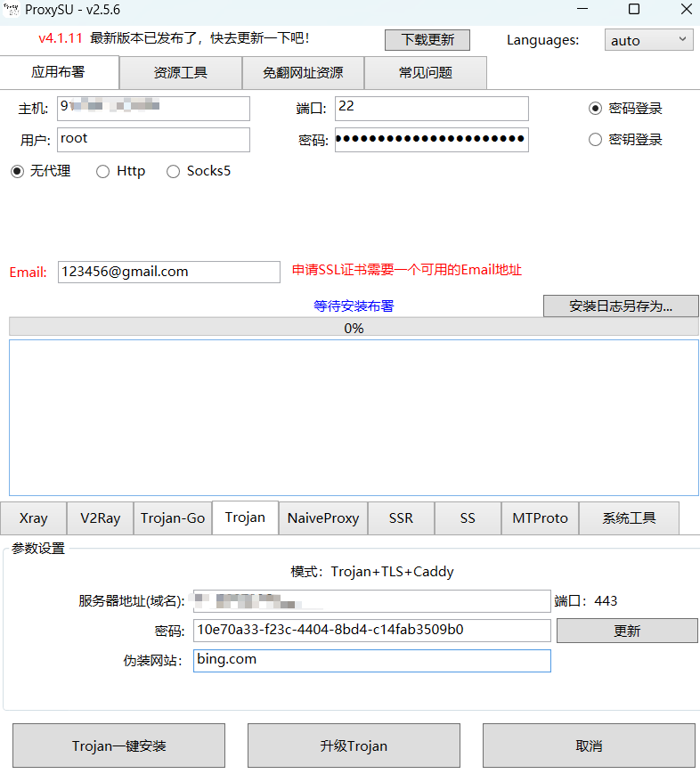Click the 0% installation progress bar
This screenshot has height=774, width=700.
click(x=354, y=328)
